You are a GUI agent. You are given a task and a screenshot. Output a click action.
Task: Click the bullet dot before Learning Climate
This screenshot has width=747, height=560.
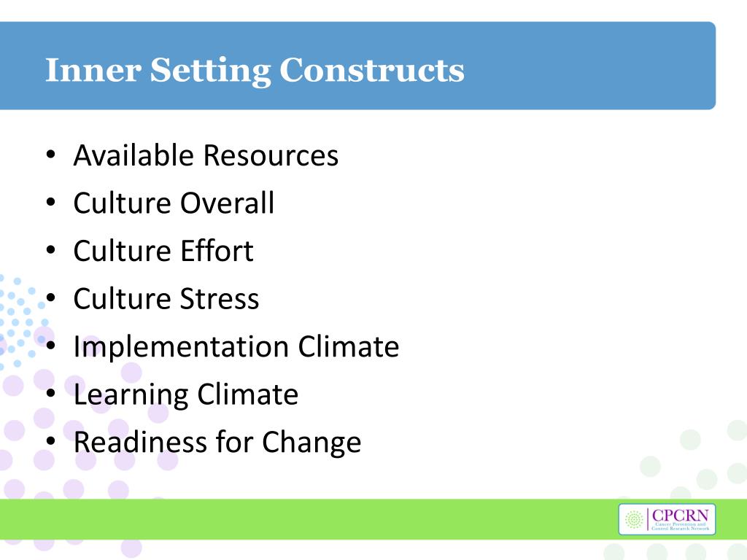[x=51, y=394]
